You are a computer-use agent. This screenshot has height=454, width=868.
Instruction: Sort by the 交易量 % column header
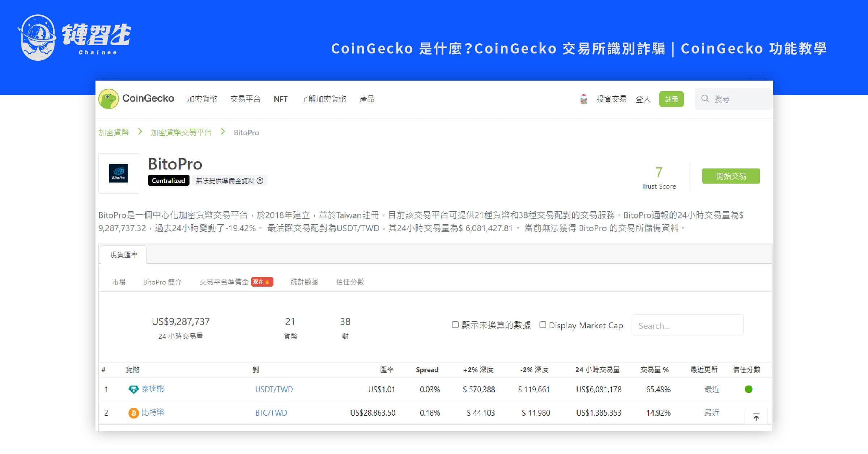(655, 370)
